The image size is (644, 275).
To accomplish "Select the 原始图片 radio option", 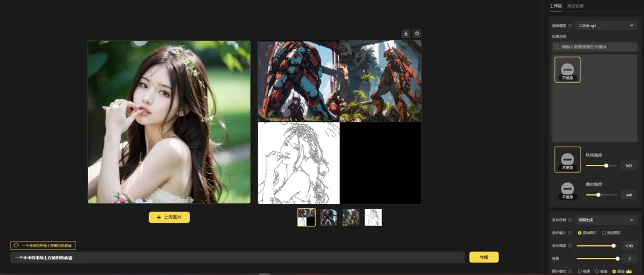I will click(579, 233).
